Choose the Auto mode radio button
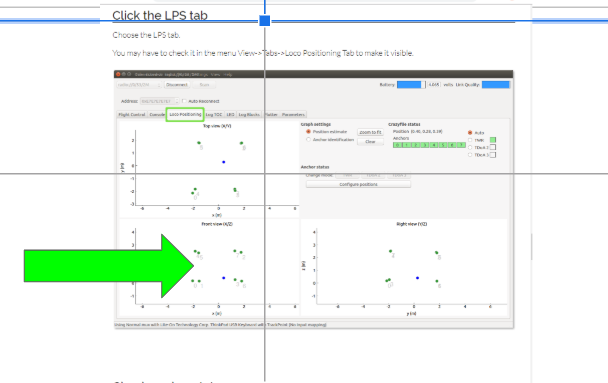Image resolution: width=608 pixels, height=383 pixels. (x=470, y=133)
